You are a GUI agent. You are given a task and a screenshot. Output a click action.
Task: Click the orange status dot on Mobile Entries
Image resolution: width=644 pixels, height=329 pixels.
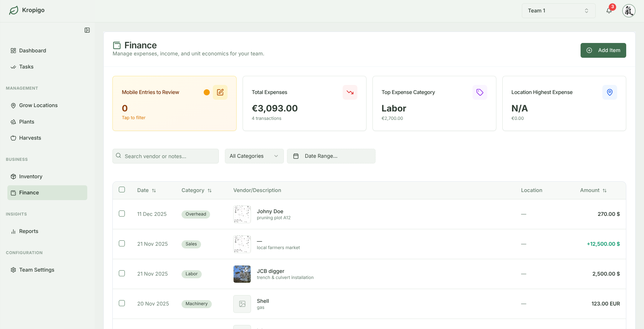(207, 92)
